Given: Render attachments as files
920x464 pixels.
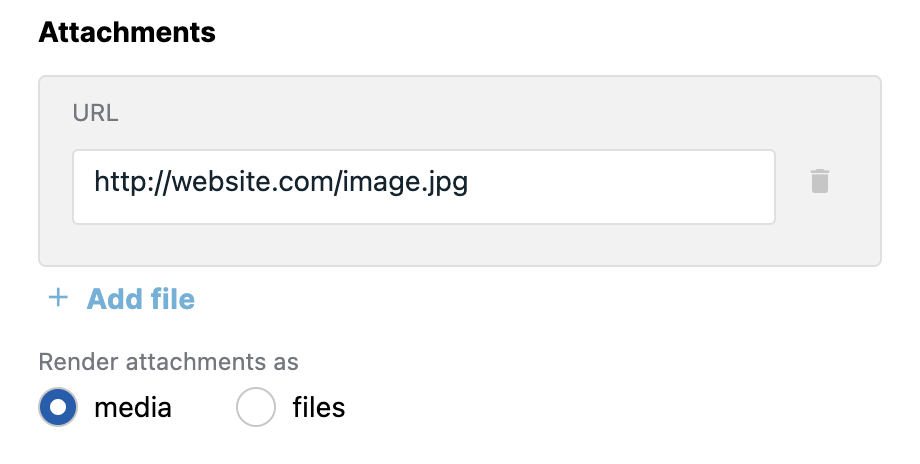Looking at the screenshot, I should [256, 407].
